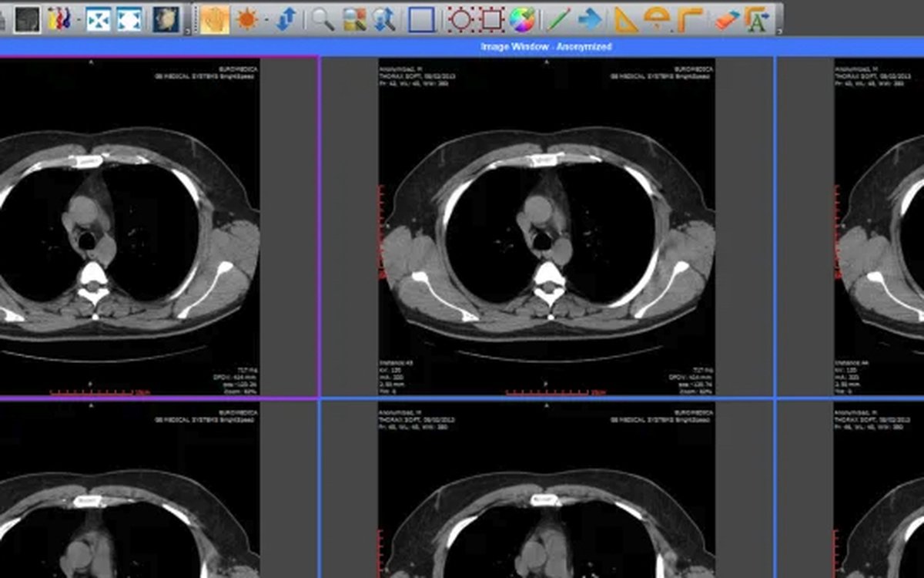Select the magnifier zoom tool
924x578 pixels.
323,18
